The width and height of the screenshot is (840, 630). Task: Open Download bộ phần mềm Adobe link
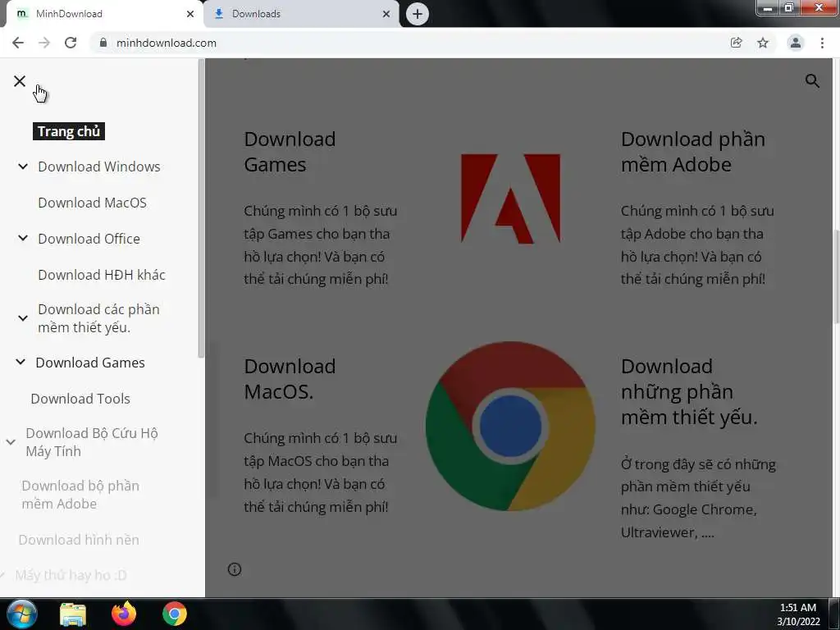pos(80,495)
